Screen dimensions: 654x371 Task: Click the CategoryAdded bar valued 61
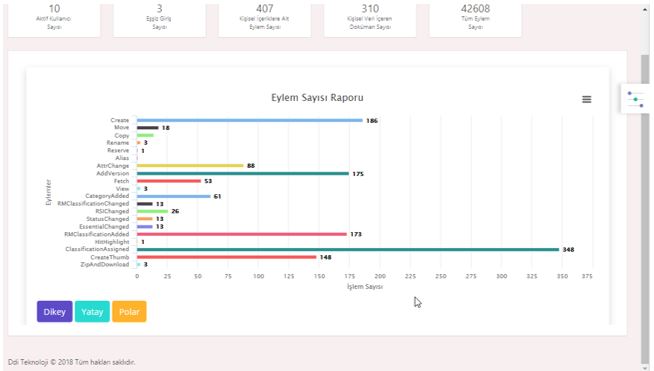tap(174, 196)
